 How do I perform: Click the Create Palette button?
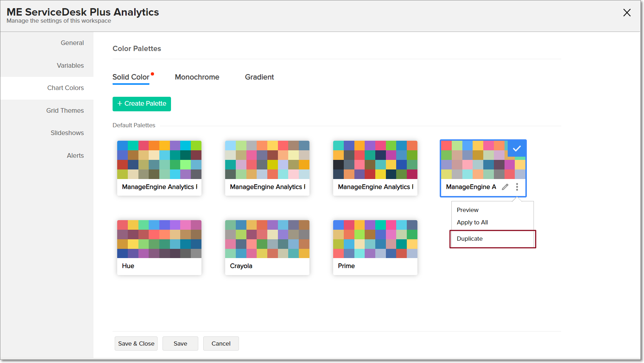coord(142,104)
